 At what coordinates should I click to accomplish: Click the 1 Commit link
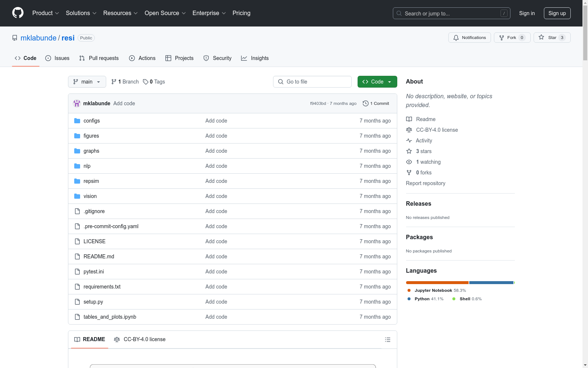point(376,103)
